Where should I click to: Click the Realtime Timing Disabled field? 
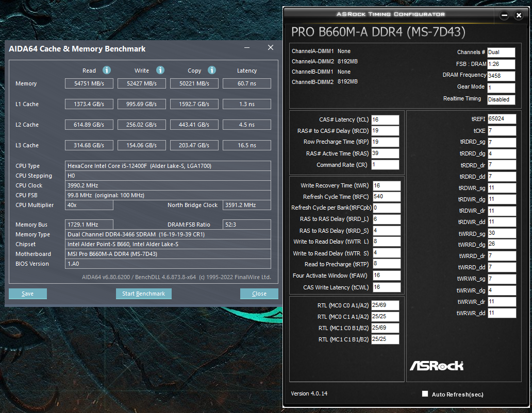[x=501, y=99]
